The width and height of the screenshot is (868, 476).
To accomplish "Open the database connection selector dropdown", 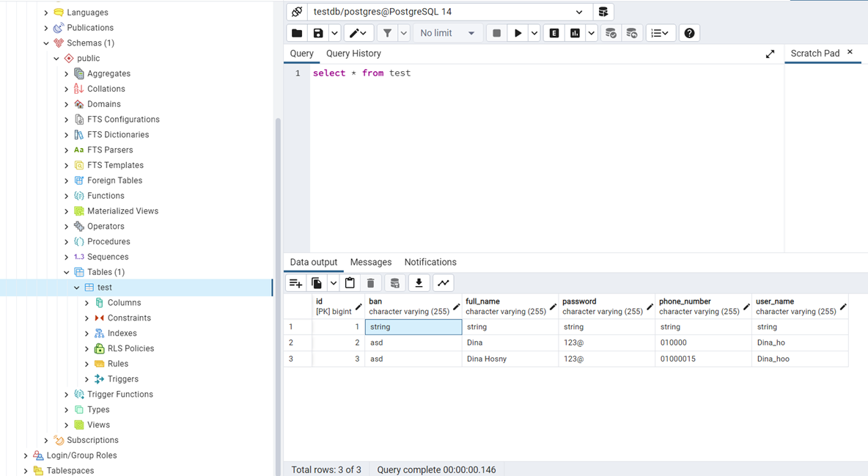I will coord(579,11).
